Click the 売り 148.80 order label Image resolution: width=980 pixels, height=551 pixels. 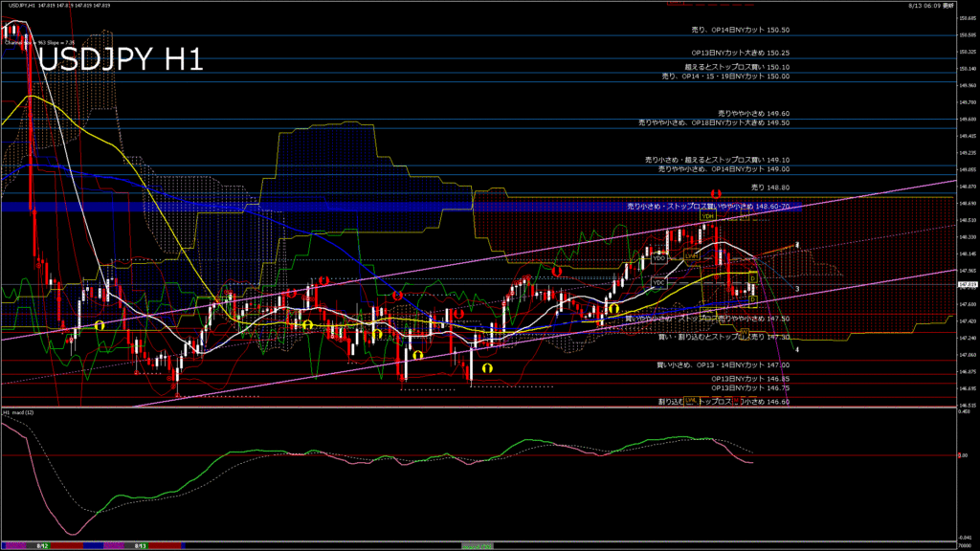coord(770,187)
